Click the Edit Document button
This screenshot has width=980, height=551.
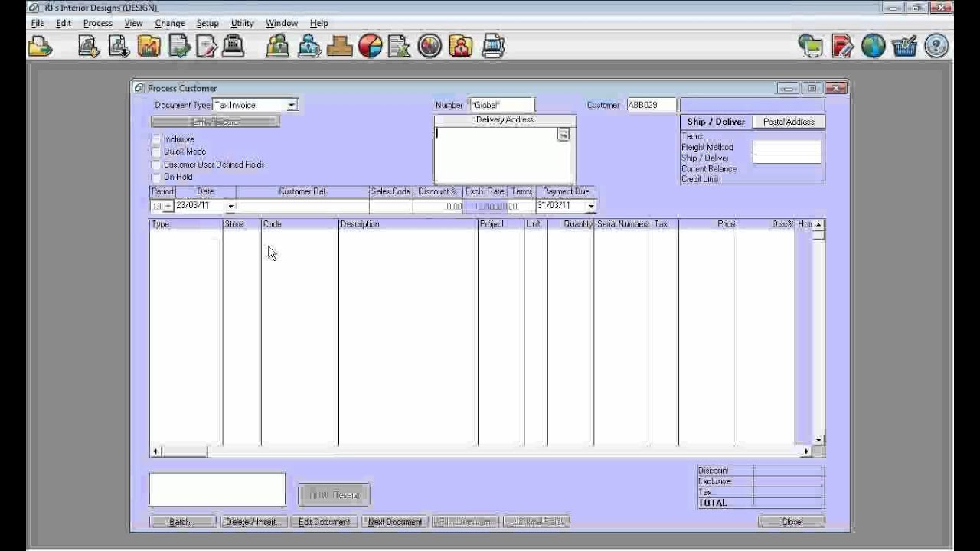pos(324,522)
